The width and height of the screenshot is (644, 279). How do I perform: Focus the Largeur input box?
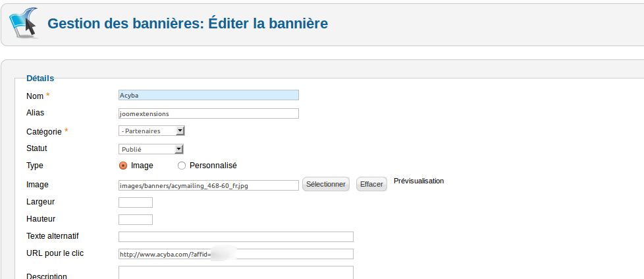(x=135, y=202)
